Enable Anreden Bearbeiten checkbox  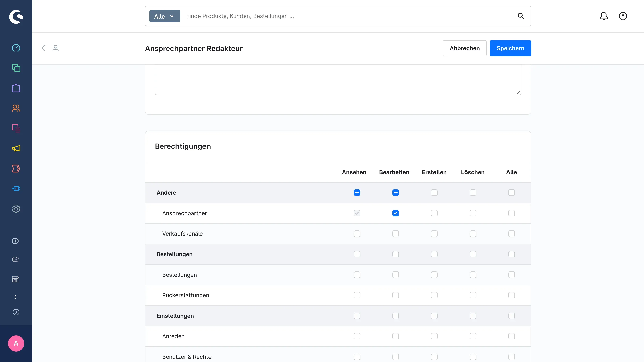395,336
